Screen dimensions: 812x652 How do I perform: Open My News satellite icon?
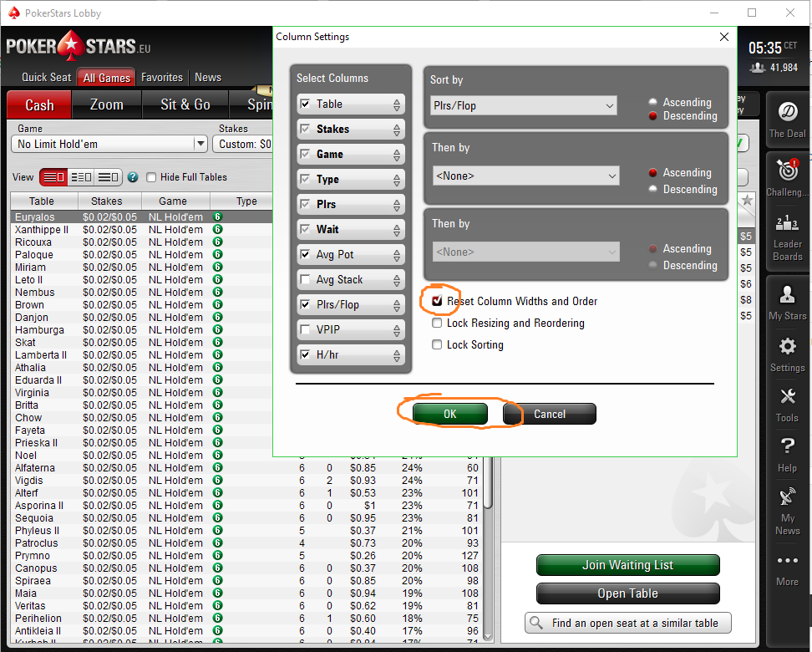[x=787, y=496]
